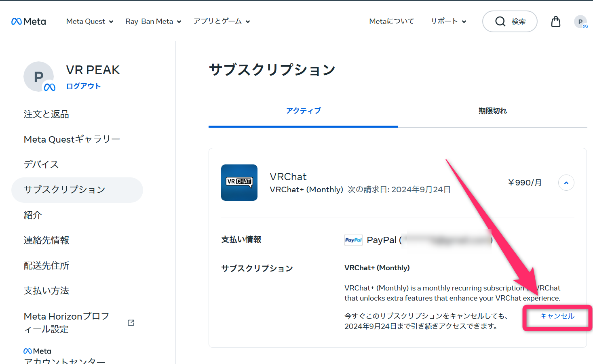Open 配送先住所 in sidebar
Screen dimensions: 593x364
(46, 265)
